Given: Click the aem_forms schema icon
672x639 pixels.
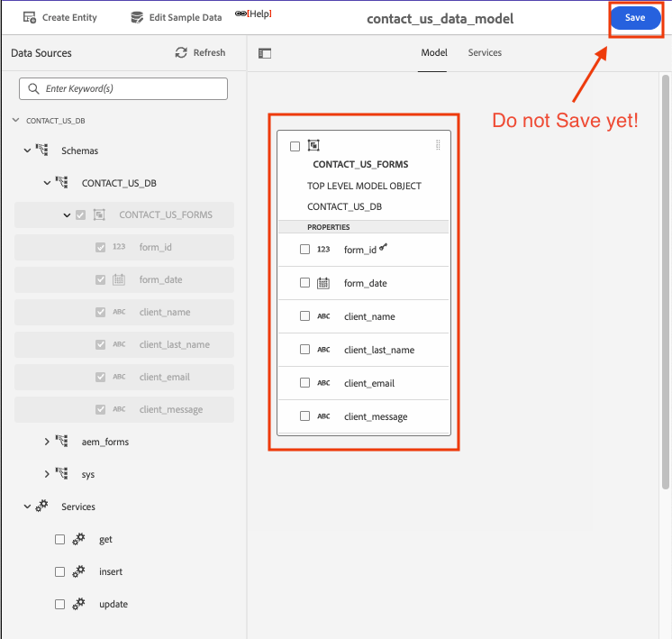Looking at the screenshot, I should click(x=62, y=442).
